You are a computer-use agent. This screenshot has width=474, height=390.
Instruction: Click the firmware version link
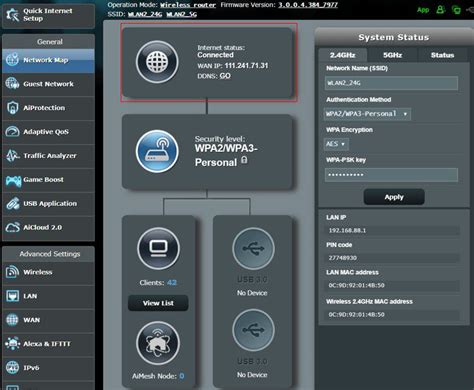click(308, 5)
